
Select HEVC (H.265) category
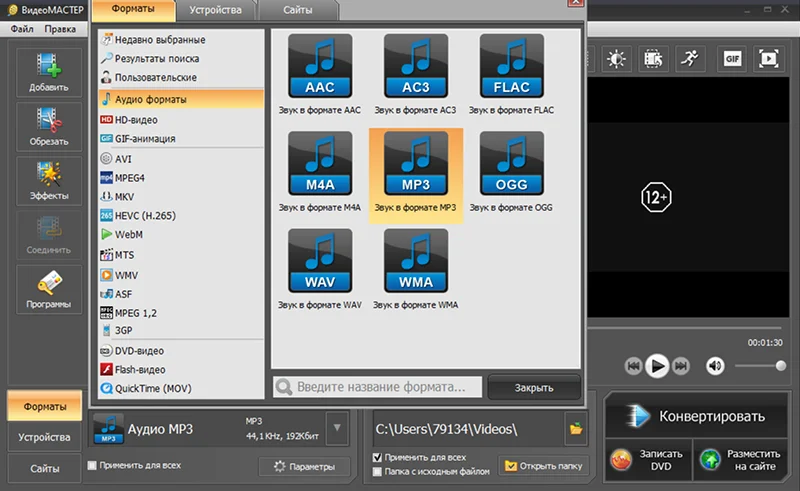click(181, 215)
